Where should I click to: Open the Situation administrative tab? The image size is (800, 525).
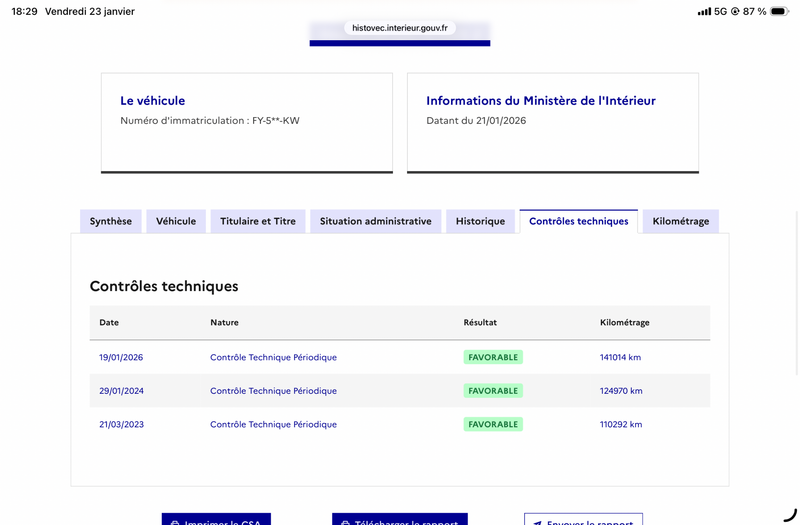[x=376, y=221]
